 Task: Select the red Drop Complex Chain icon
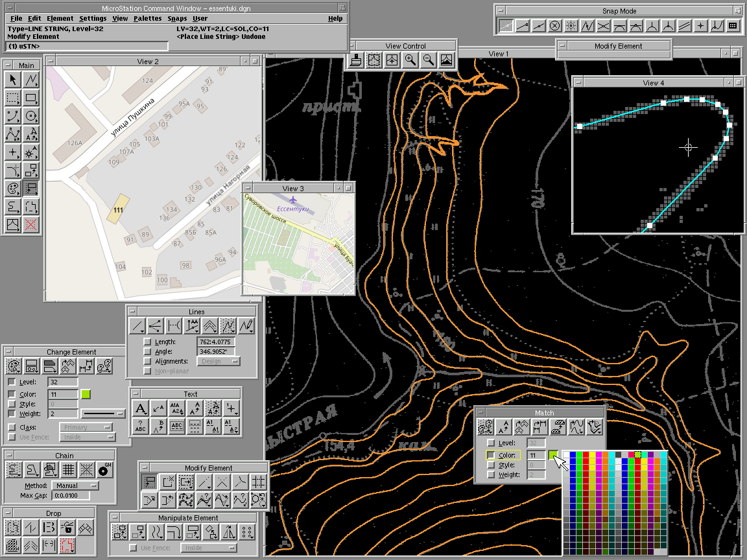coord(67,546)
